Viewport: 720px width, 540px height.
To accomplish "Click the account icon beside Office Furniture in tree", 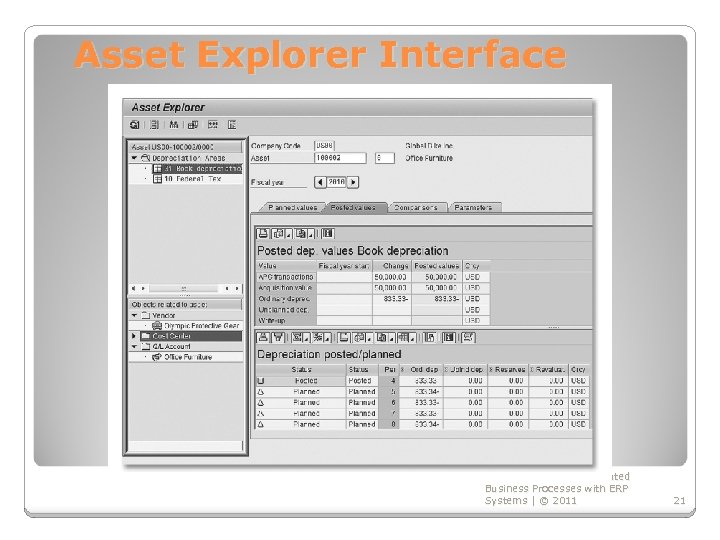I will tap(157, 357).
